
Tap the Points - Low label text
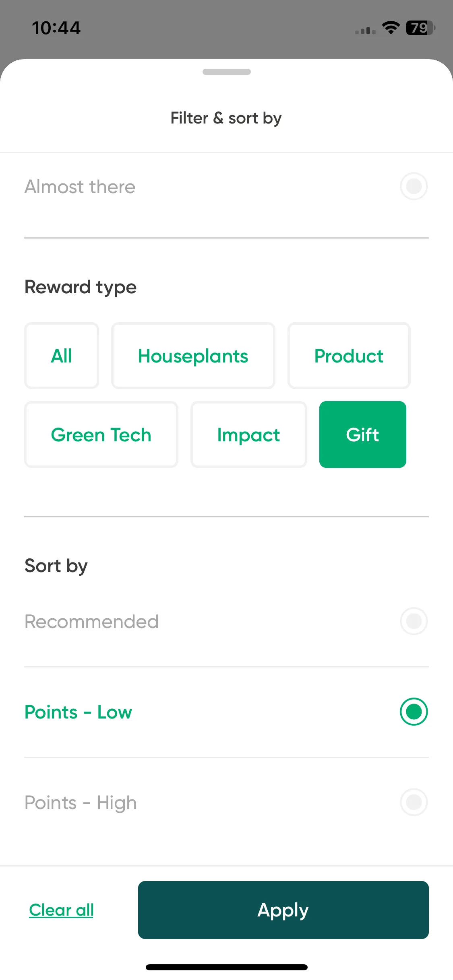click(x=79, y=712)
